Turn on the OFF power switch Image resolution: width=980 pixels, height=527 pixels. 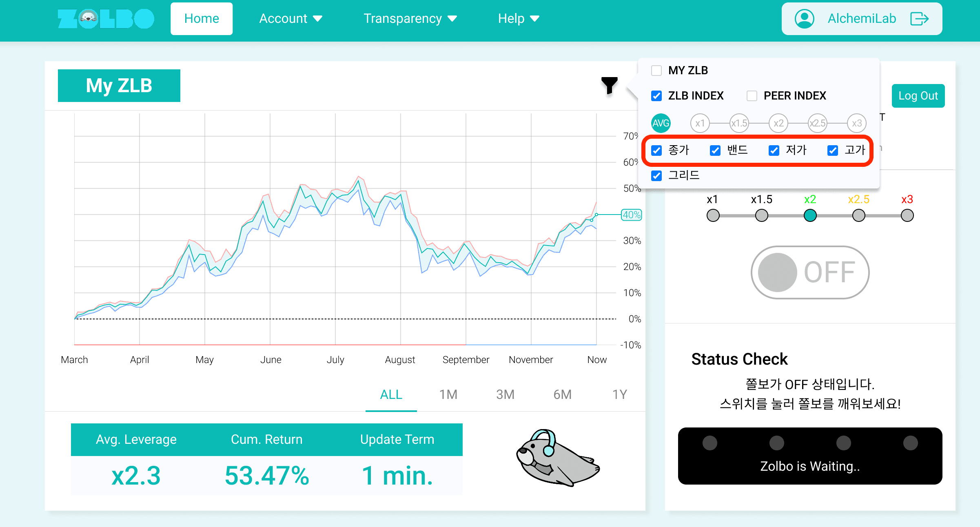point(810,272)
